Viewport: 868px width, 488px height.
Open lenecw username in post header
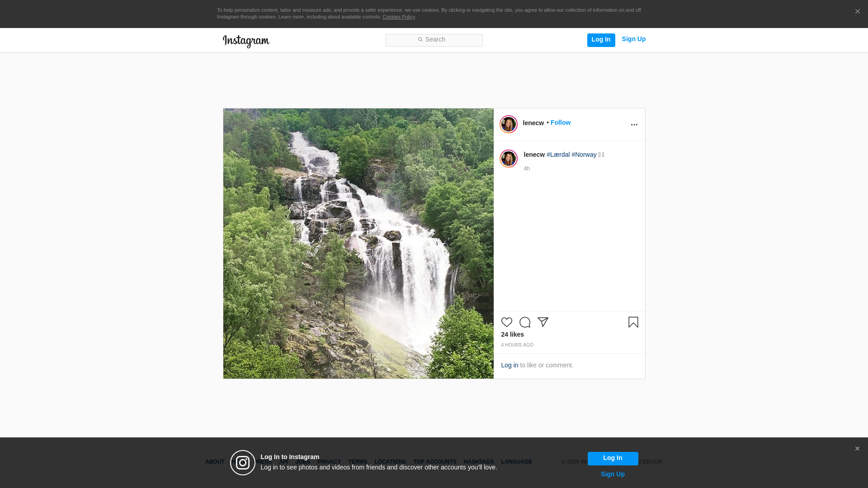pos(533,123)
